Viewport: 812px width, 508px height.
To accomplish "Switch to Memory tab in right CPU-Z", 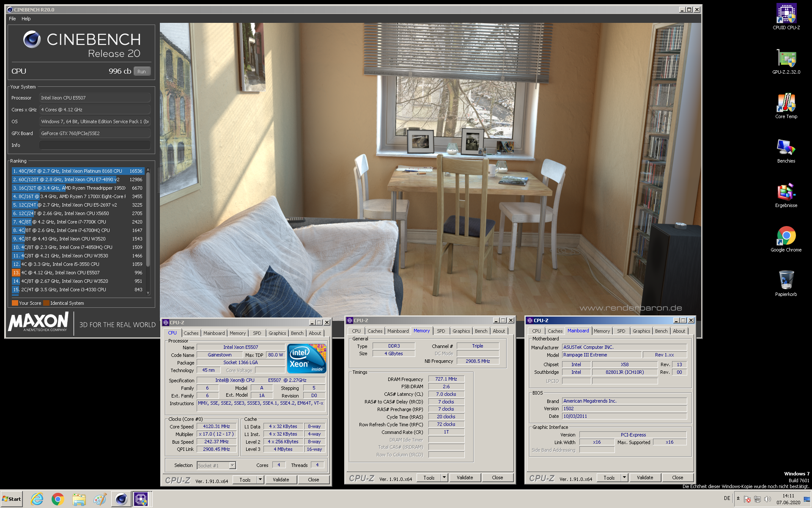I will pyautogui.click(x=602, y=331).
